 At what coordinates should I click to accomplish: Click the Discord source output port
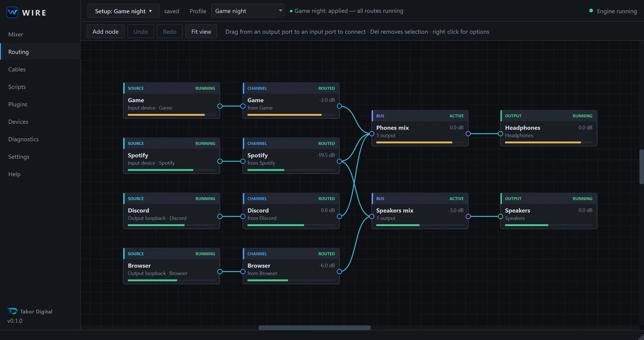click(x=220, y=216)
